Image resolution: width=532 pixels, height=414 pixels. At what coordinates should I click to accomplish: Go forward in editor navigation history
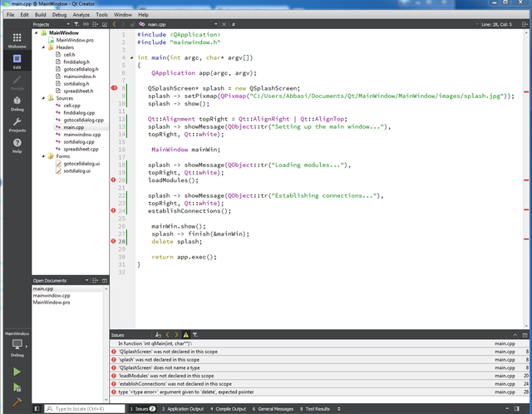tap(123, 24)
